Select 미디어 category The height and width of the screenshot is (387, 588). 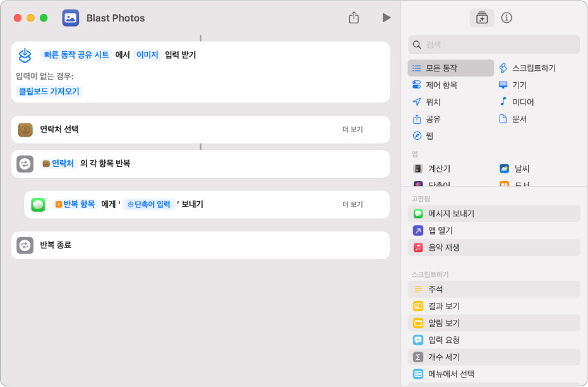pos(517,102)
